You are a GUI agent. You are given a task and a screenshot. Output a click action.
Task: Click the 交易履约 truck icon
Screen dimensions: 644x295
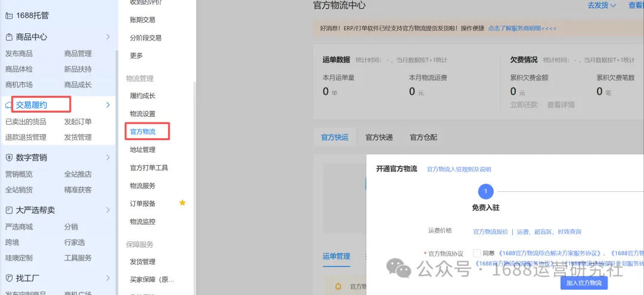[8, 105]
